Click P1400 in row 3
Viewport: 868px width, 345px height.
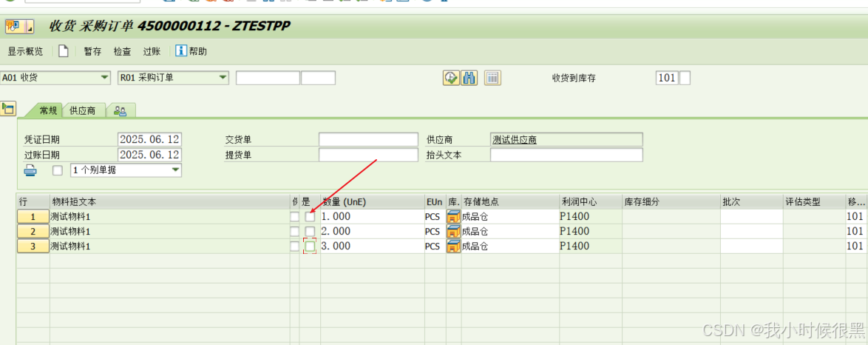point(575,247)
